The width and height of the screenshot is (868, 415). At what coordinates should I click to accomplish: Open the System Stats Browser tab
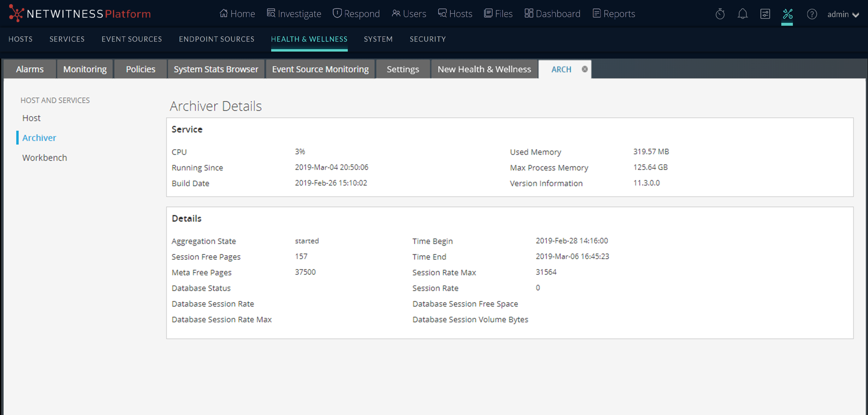pos(216,69)
